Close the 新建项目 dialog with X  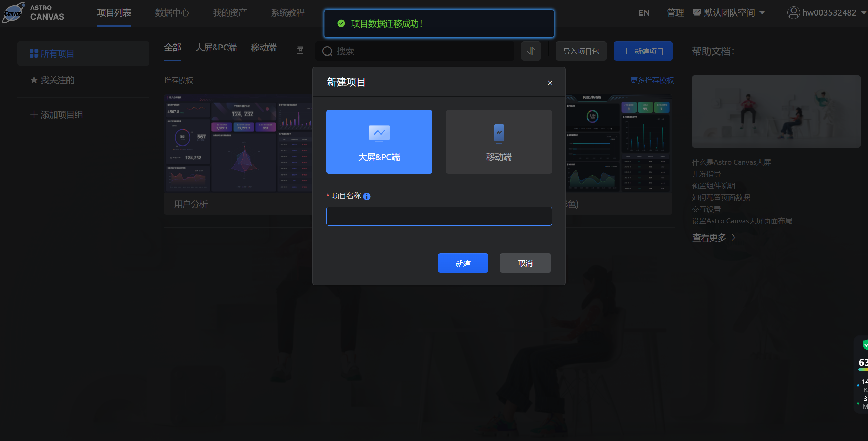[550, 83]
